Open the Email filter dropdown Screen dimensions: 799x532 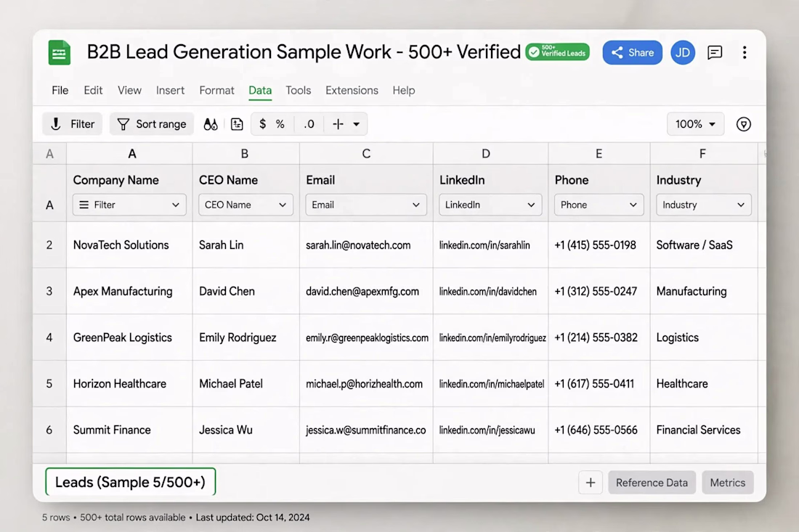click(366, 205)
